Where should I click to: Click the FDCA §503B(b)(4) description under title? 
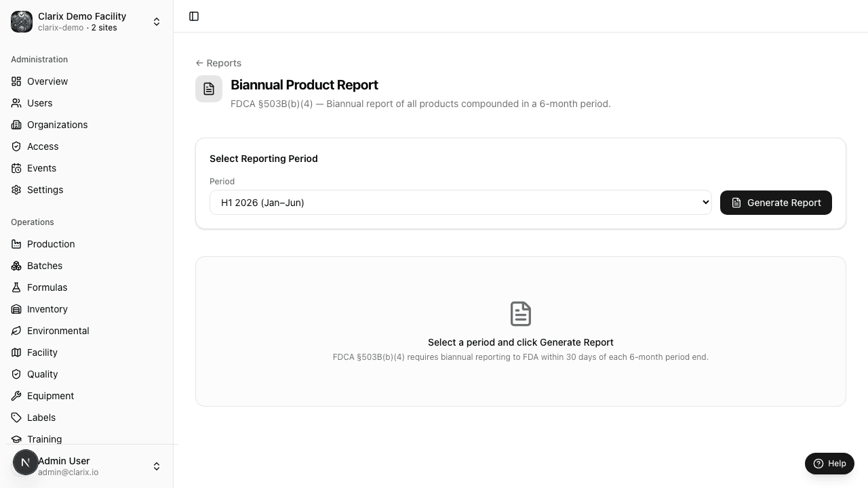click(420, 104)
